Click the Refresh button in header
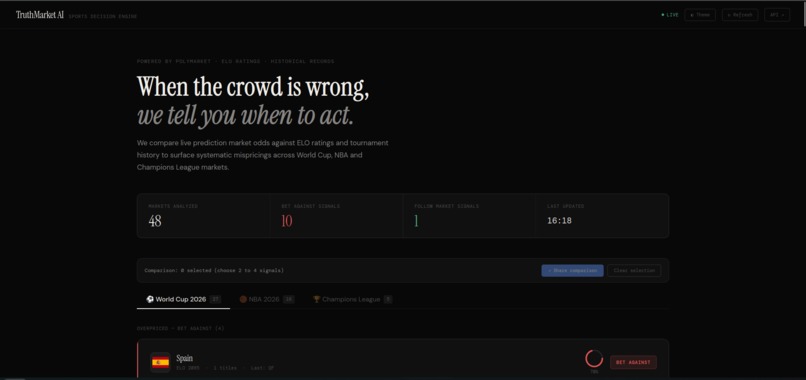The image size is (806, 380). pos(740,15)
